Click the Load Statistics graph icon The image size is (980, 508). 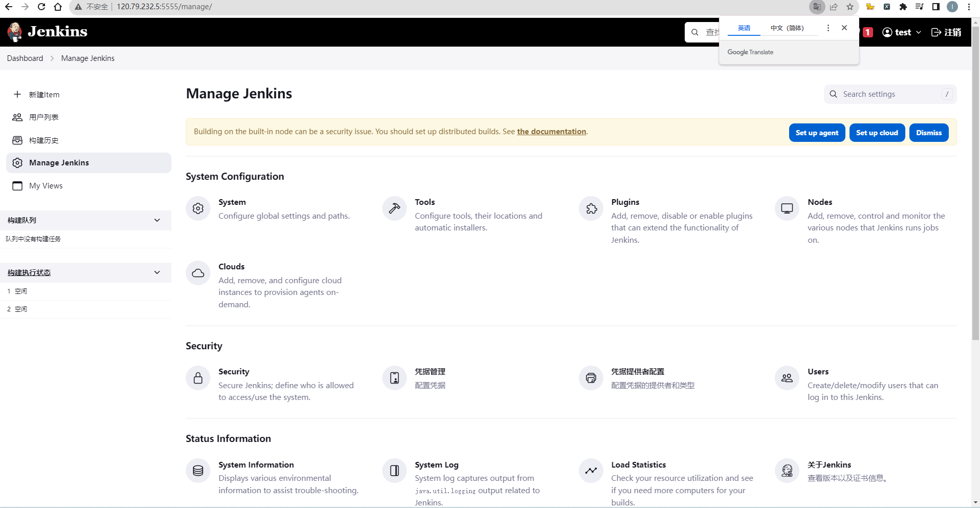[x=591, y=471]
